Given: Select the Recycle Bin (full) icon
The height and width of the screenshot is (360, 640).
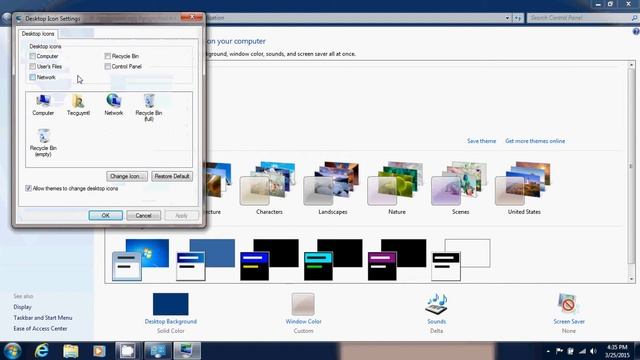Looking at the screenshot, I should (149, 107).
